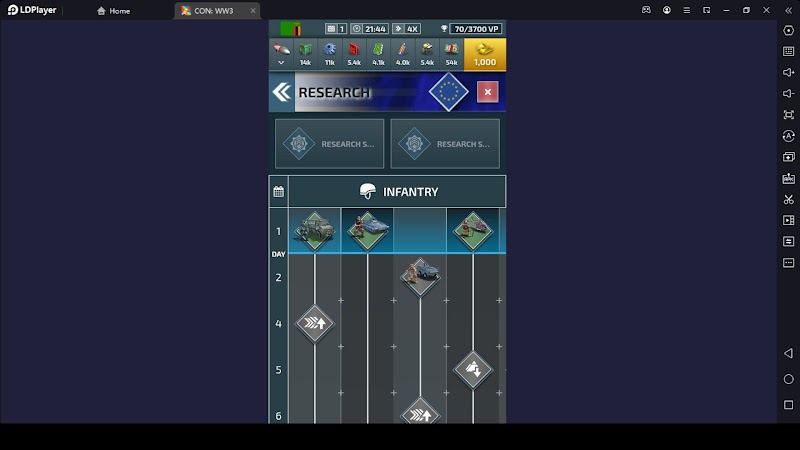800x450 pixels.
Task: Select the day 4 upgrade chevron node
Action: tap(315, 323)
